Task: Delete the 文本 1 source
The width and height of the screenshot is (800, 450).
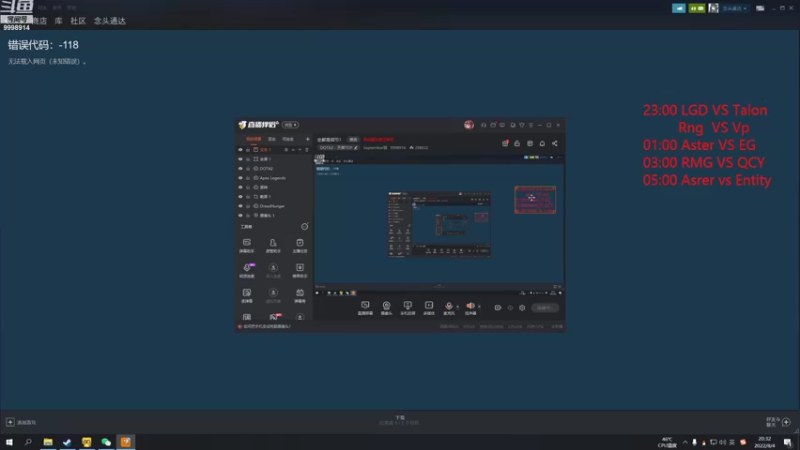Action: click(307, 150)
